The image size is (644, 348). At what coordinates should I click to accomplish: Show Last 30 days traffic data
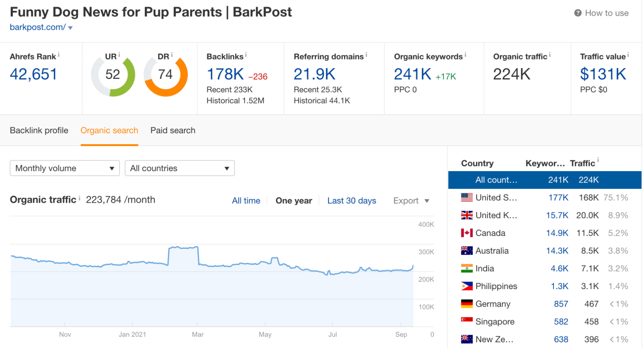click(351, 200)
